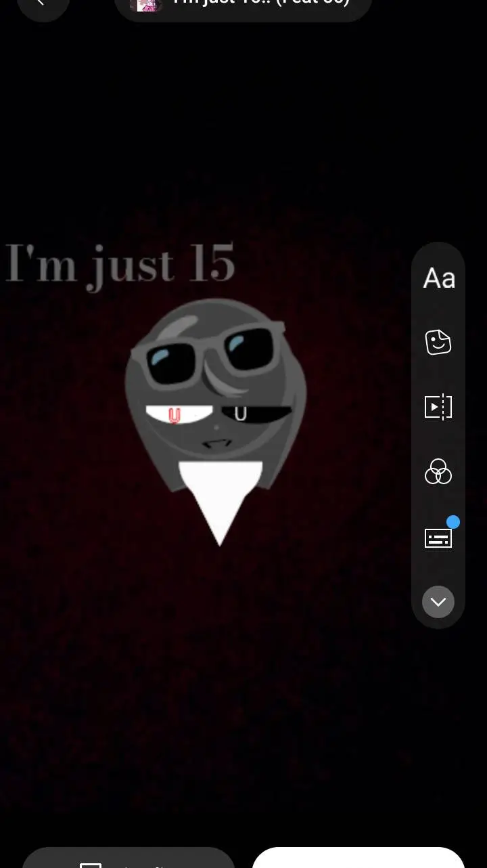Tap the blue notification dot on captions
The width and height of the screenshot is (487, 868).
click(453, 522)
